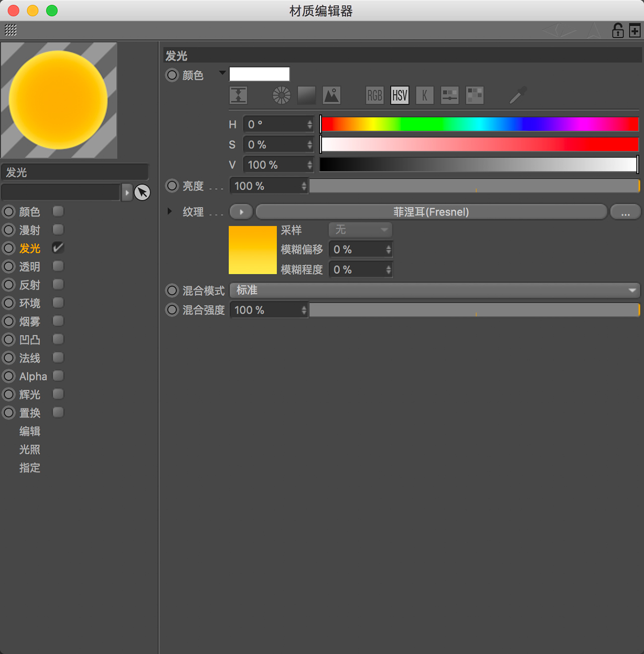Pick a color with the eyedropper tool
644x654 pixels.
pyautogui.click(x=518, y=95)
